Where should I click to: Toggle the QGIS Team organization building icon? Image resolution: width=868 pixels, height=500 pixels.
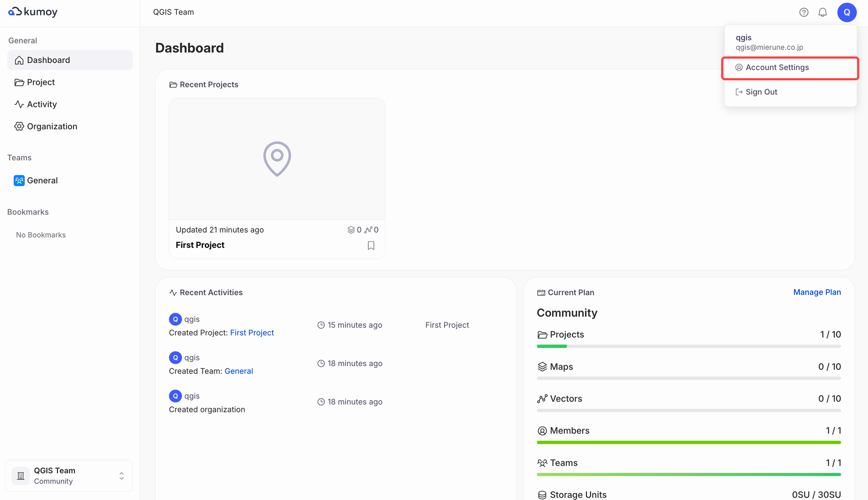click(x=21, y=476)
